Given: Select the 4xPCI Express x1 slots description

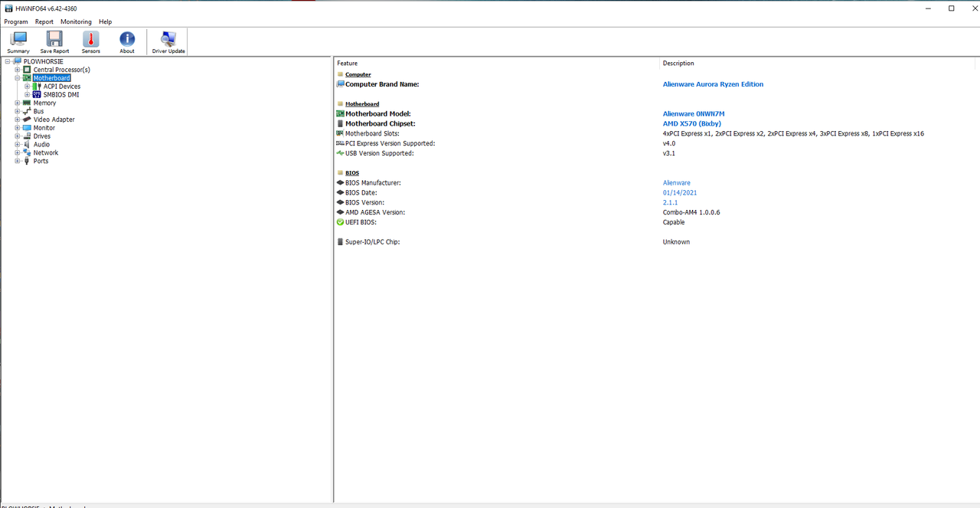Looking at the screenshot, I should coord(793,133).
